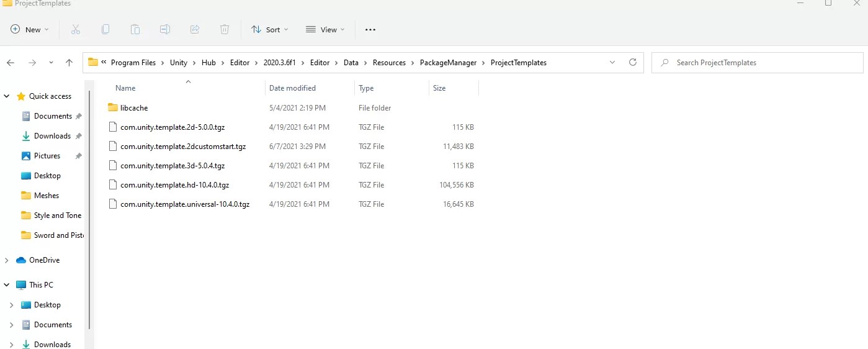Collapse the This PC node
Viewport: 868px width, 349px height.
(x=7, y=285)
